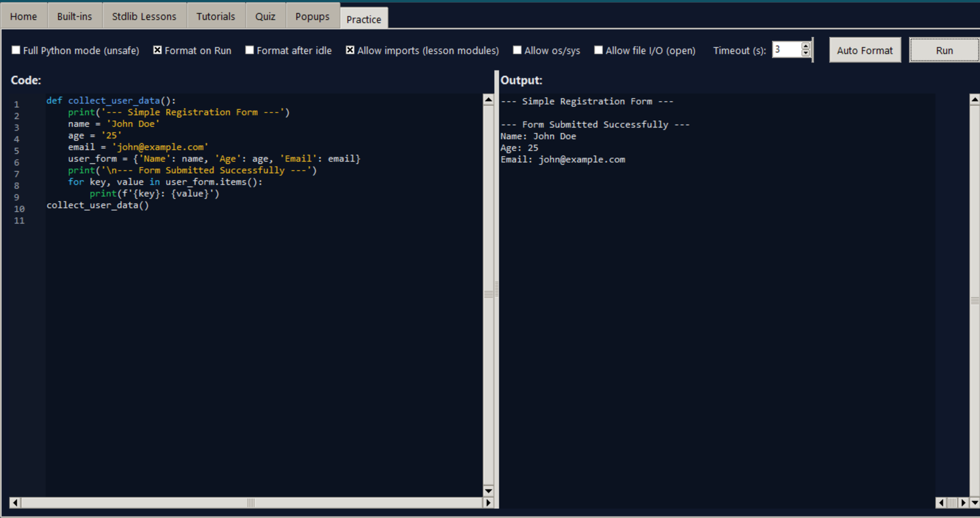Image resolution: width=980 pixels, height=518 pixels.
Task: Select the Practice tab
Action: [364, 19]
